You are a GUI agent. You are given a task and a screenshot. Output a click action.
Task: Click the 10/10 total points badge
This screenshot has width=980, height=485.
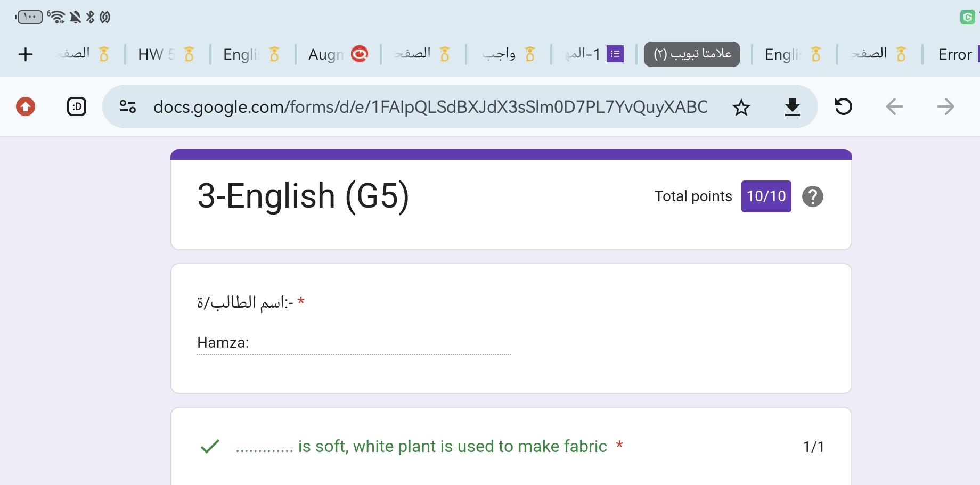tap(766, 196)
